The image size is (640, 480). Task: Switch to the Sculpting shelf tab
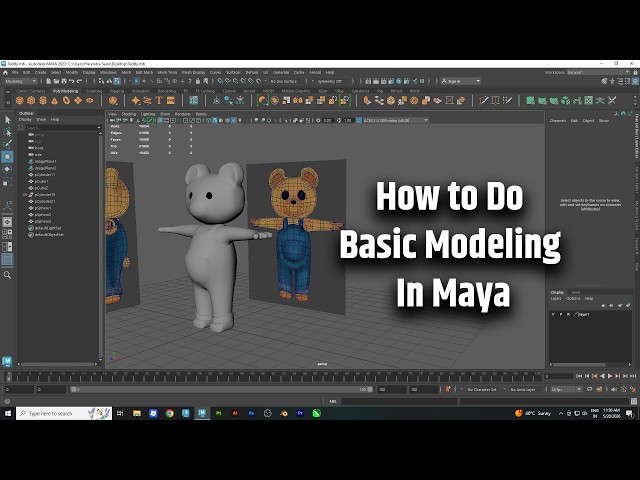[94, 91]
